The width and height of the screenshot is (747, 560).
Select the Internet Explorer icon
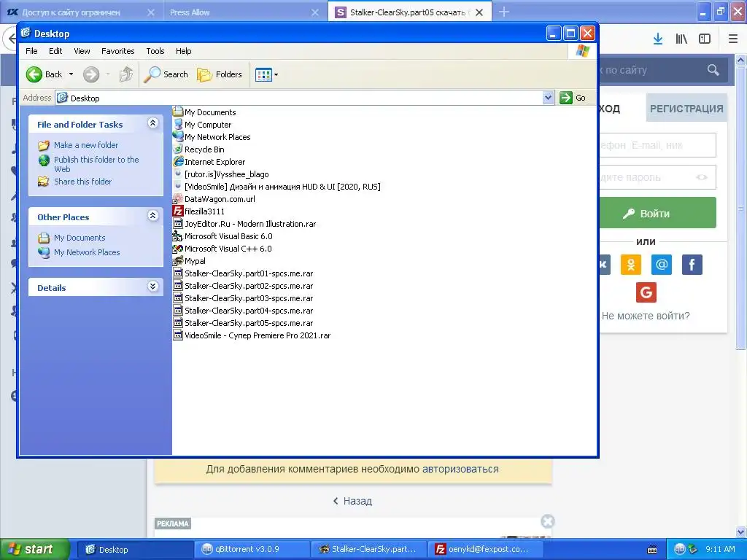(x=178, y=161)
